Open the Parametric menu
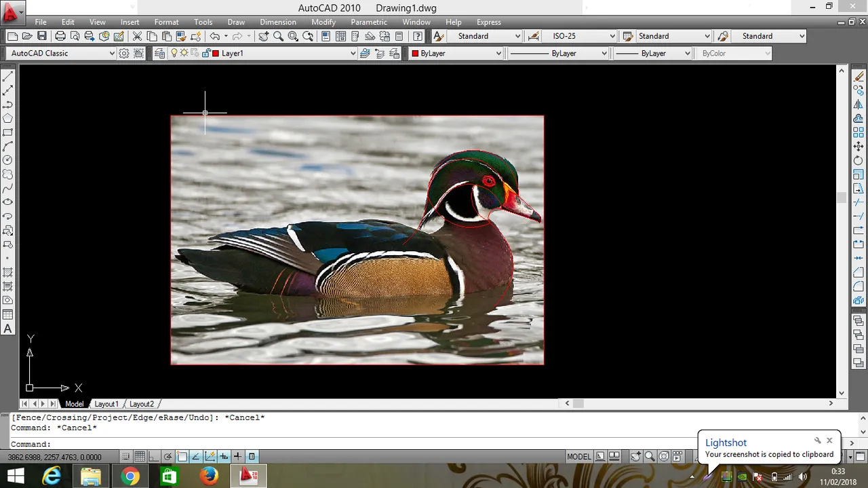 coord(369,22)
